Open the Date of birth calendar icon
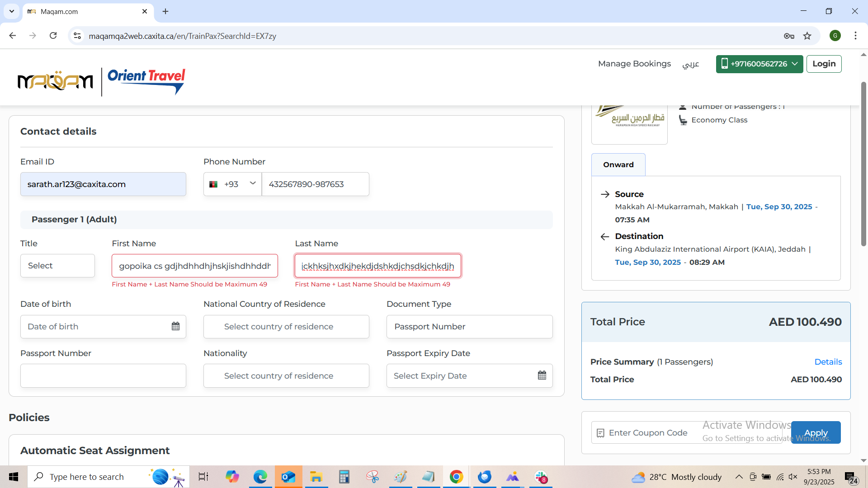Image resolution: width=868 pixels, height=488 pixels. 175,326
